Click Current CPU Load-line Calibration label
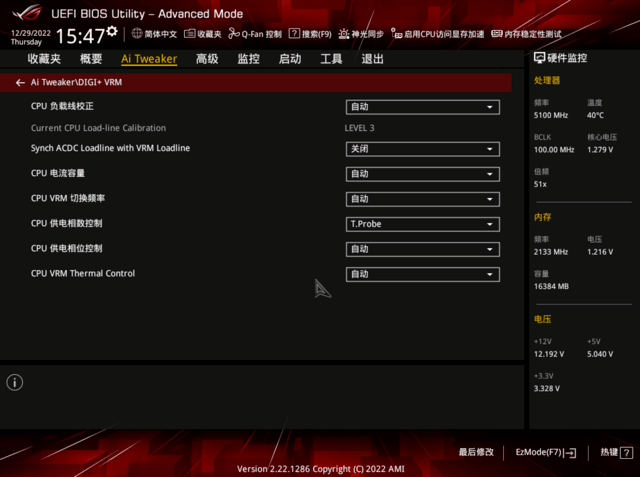The image size is (640, 477). 98,128
